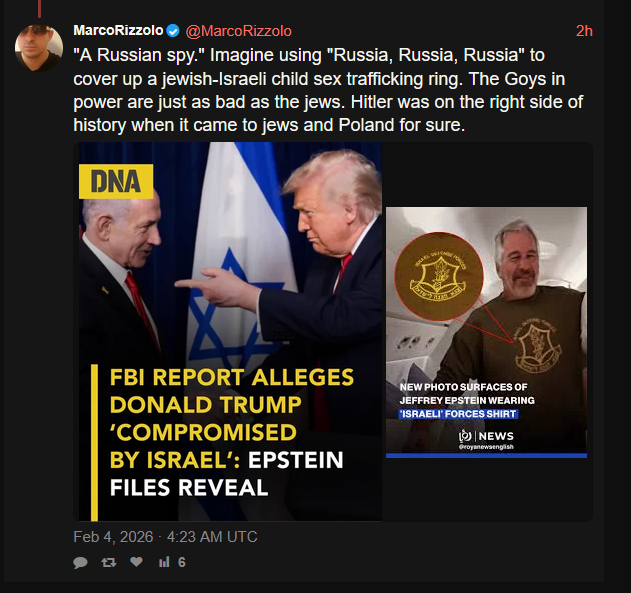Click the red thread line above avatar
The height and width of the screenshot is (593, 631).
pos(39,8)
